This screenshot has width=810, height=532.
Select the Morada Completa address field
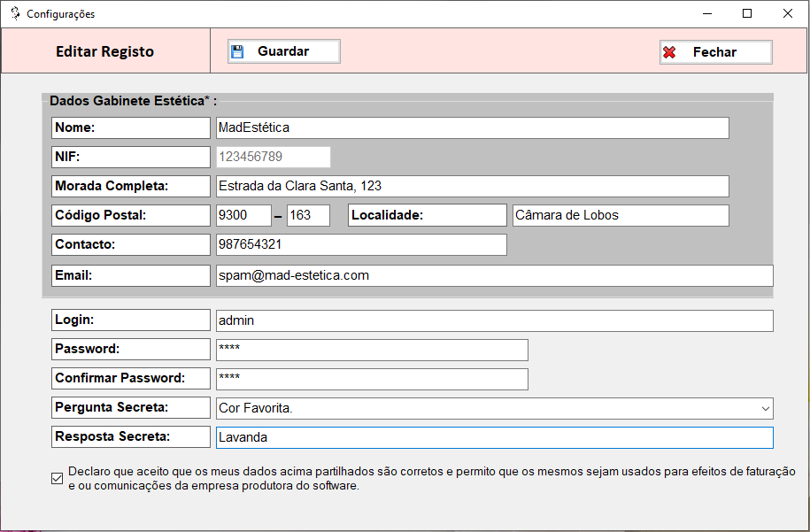point(472,186)
